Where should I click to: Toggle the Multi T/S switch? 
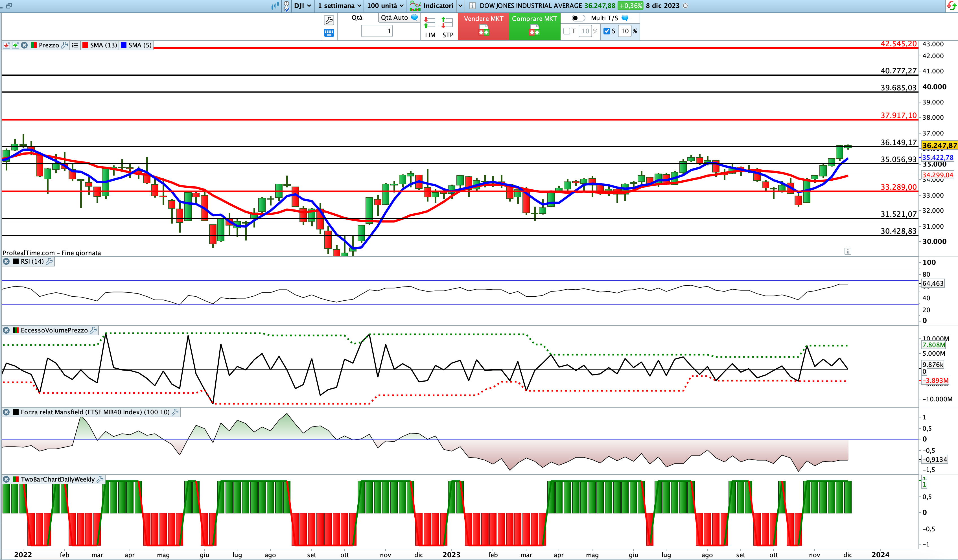(578, 18)
